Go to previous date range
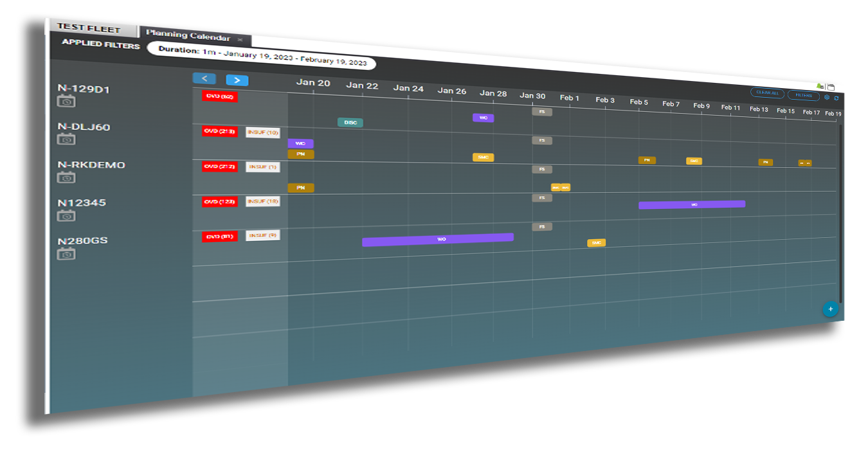868x450 pixels. point(204,78)
